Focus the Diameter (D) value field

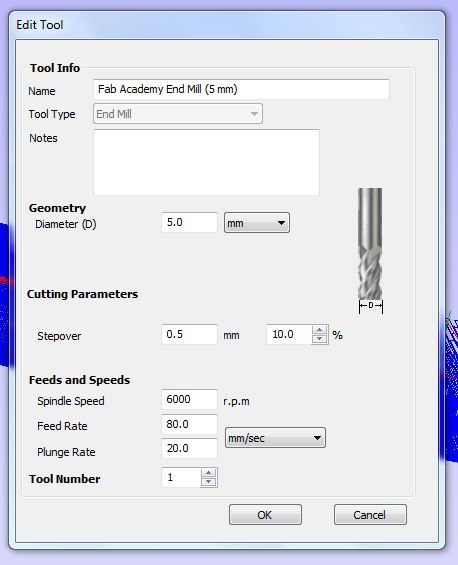tap(190, 223)
